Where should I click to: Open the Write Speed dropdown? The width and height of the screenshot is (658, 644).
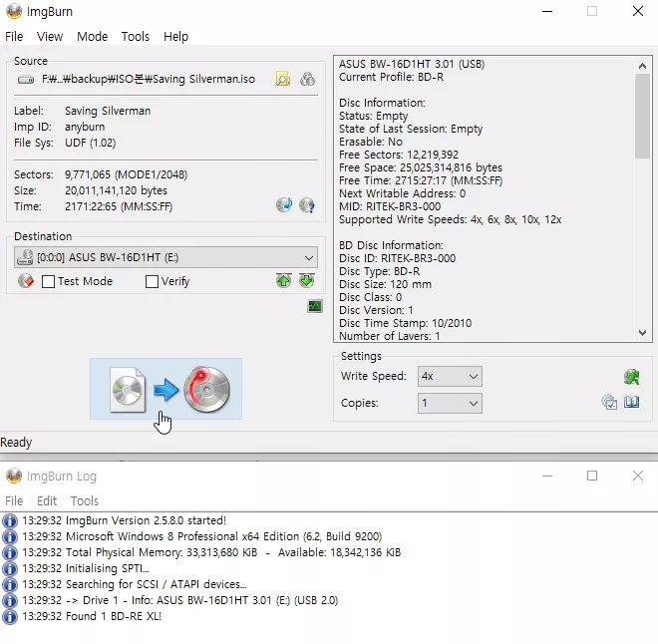point(450,376)
